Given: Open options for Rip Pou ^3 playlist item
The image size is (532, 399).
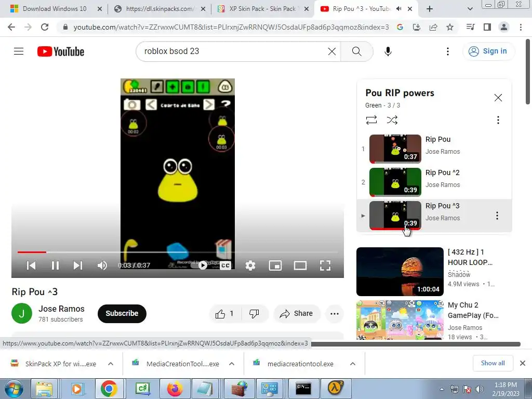Looking at the screenshot, I should click(497, 216).
